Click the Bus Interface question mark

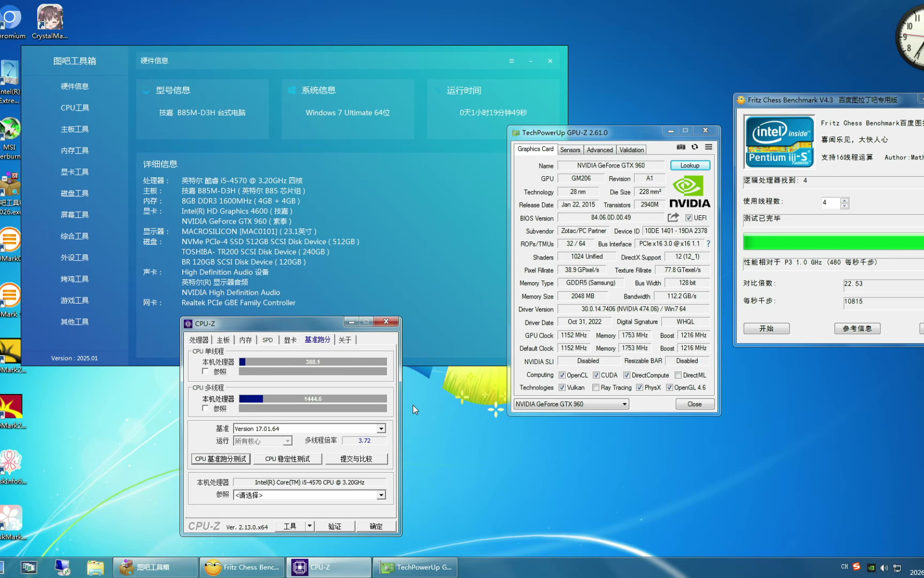click(x=708, y=244)
